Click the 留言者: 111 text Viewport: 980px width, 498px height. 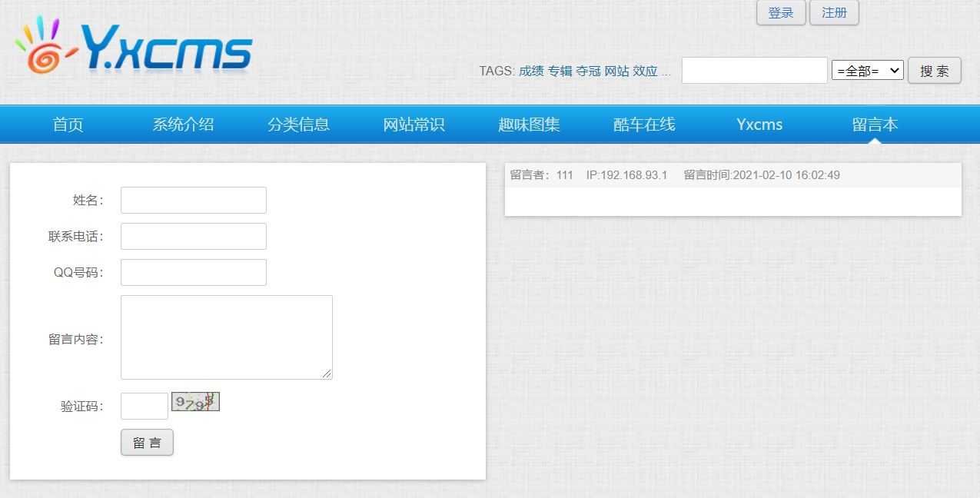tap(542, 175)
